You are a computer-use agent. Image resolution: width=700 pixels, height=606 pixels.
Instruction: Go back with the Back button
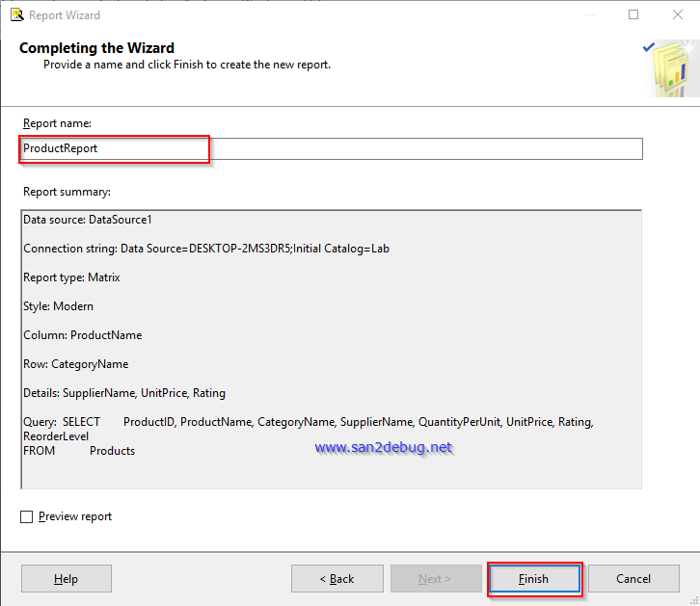pyautogui.click(x=337, y=579)
